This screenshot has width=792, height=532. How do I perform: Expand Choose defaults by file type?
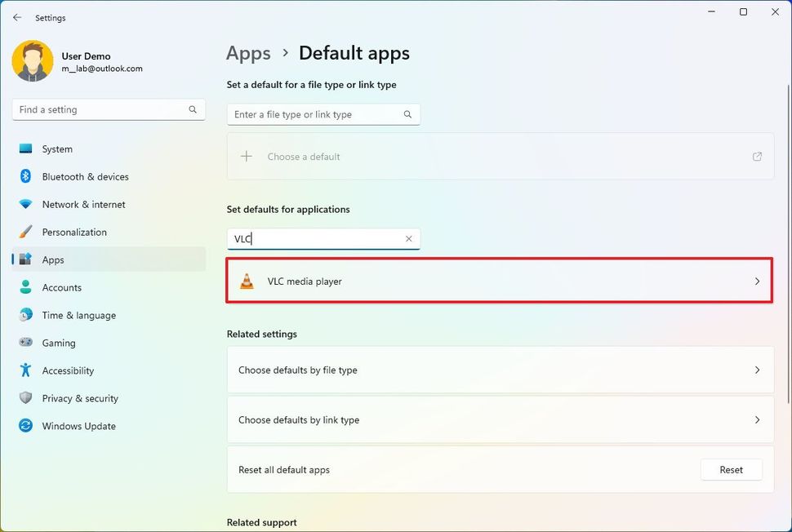point(499,370)
